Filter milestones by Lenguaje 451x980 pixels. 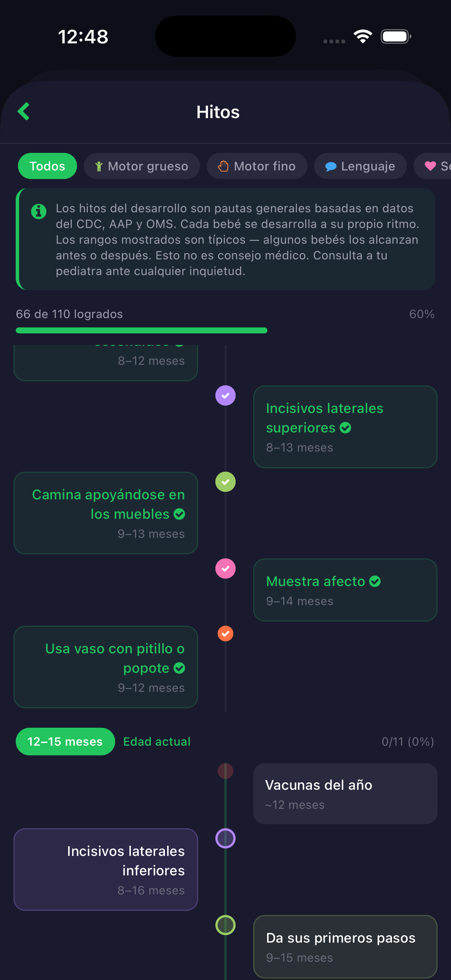[x=360, y=166]
